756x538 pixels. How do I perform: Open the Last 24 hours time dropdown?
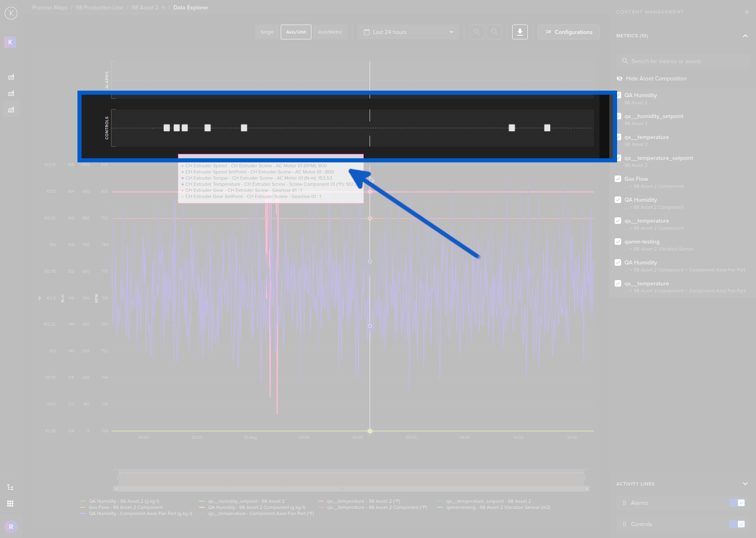(408, 32)
